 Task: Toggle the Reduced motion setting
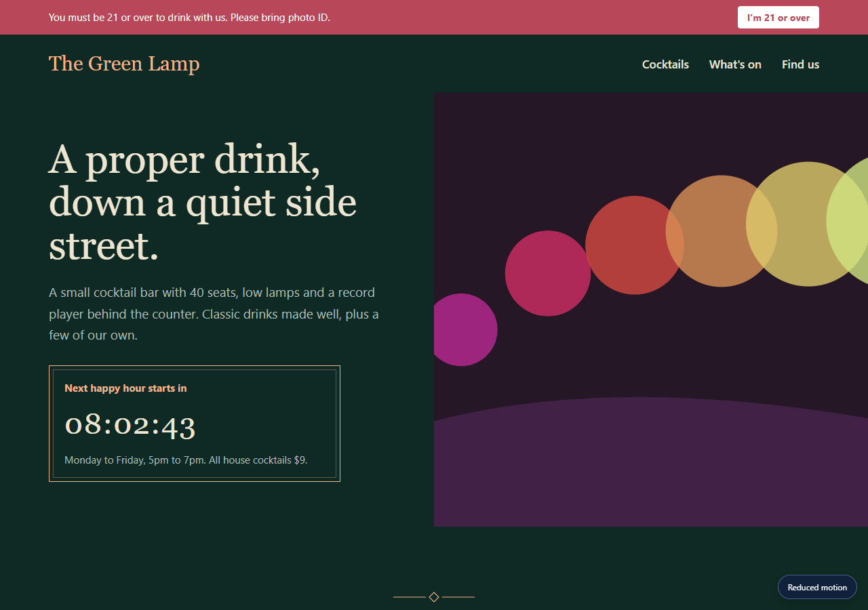point(817,588)
